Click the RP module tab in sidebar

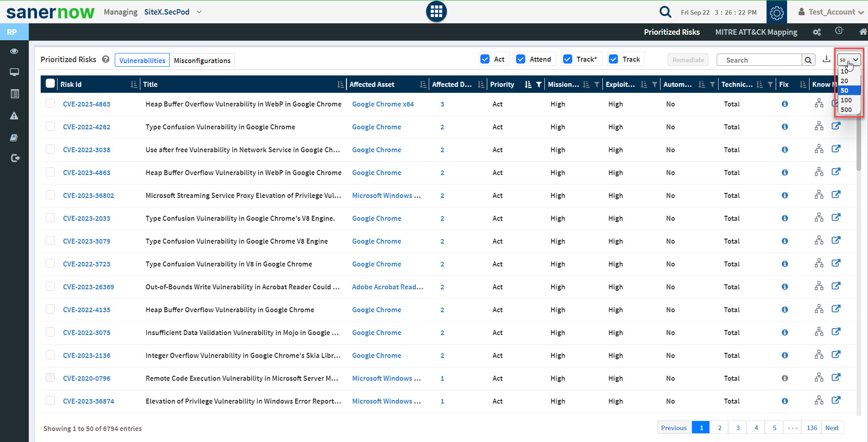(x=14, y=32)
